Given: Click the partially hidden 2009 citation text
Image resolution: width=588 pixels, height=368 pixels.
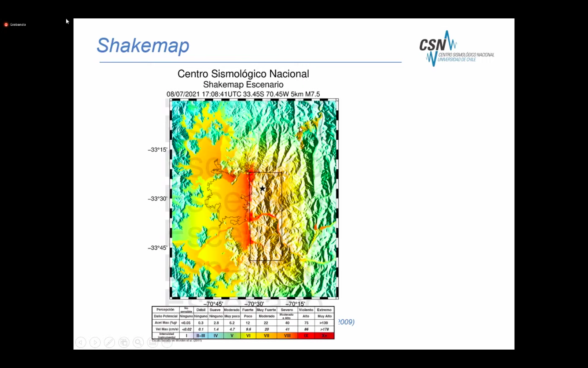Looking at the screenshot, I should click(346, 322).
